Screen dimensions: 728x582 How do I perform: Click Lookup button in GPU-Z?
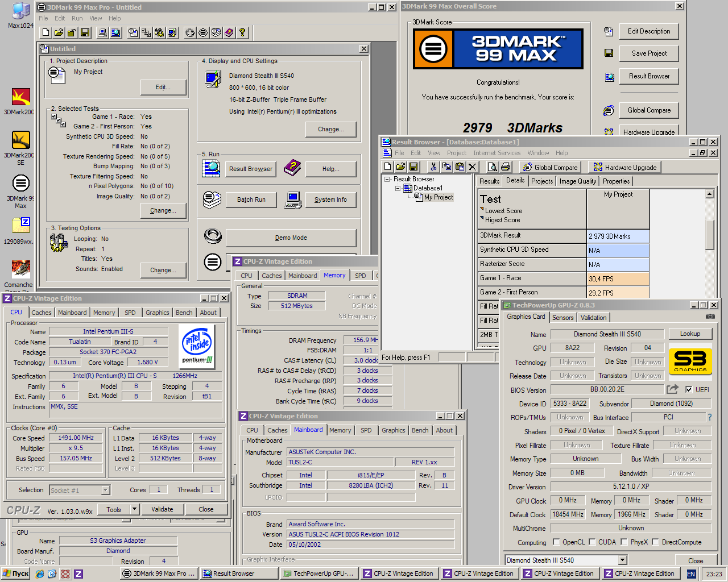coord(690,334)
